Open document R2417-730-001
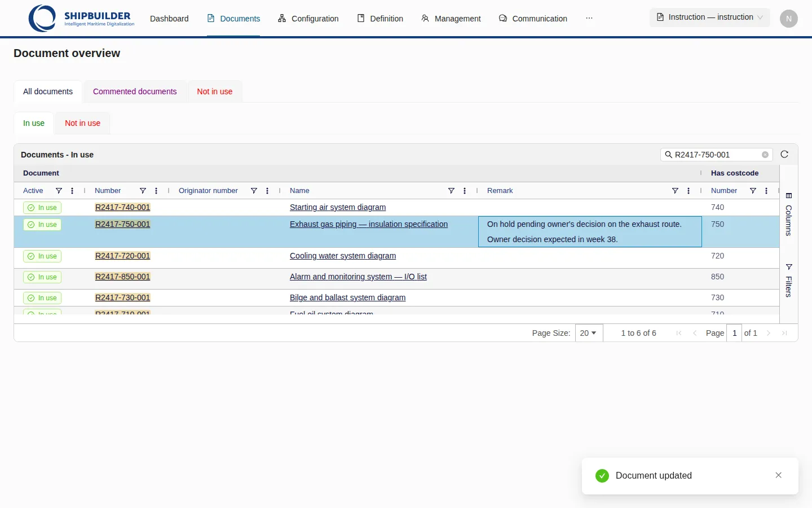 122,297
